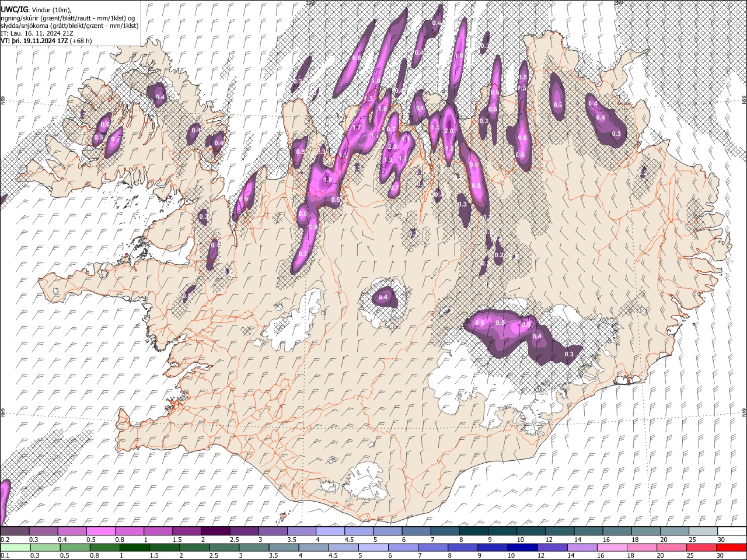Click legend label 0.2 in snow scale

click(x=5, y=540)
